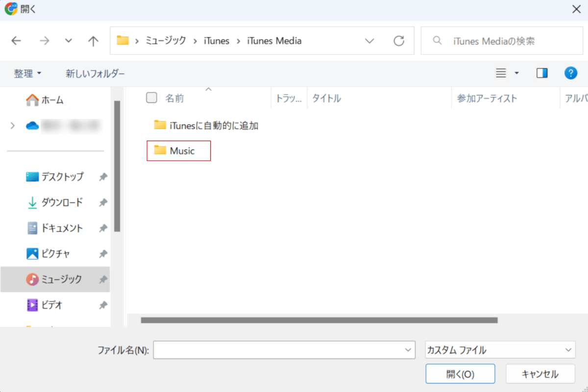Screen dimensions: 588x392
Task: Click the iTunesに自動的に追加 folder icon
Action: (160, 125)
